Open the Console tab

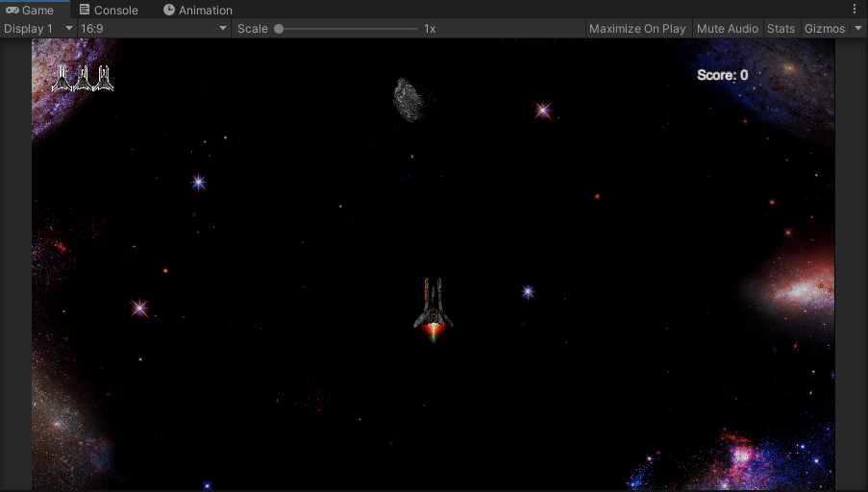(109, 10)
